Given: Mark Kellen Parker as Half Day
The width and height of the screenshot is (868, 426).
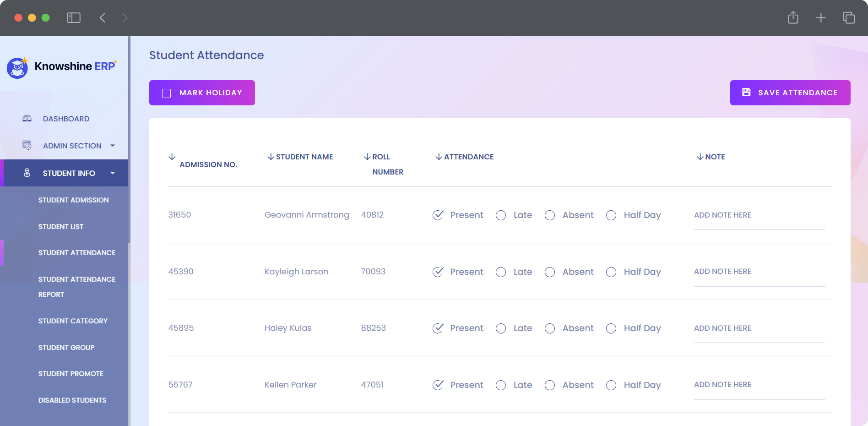Looking at the screenshot, I should (x=611, y=385).
